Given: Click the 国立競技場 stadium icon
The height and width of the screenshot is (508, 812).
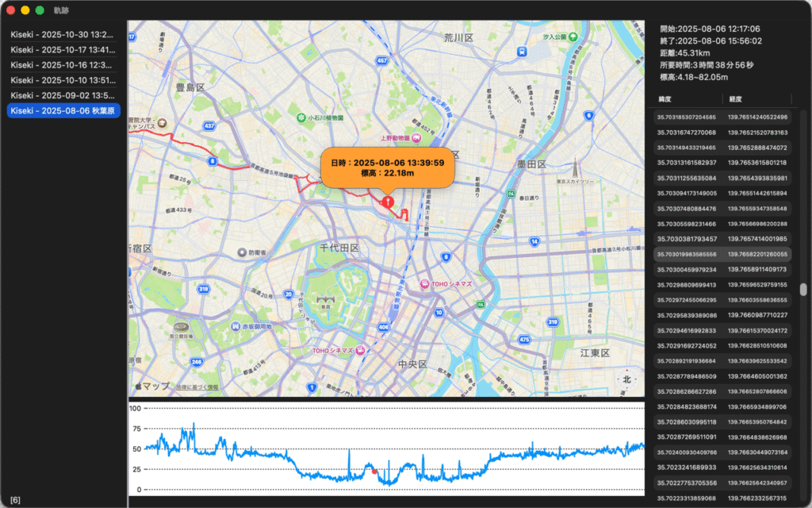Looking at the screenshot, I should pyautogui.click(x=182, y=327).
